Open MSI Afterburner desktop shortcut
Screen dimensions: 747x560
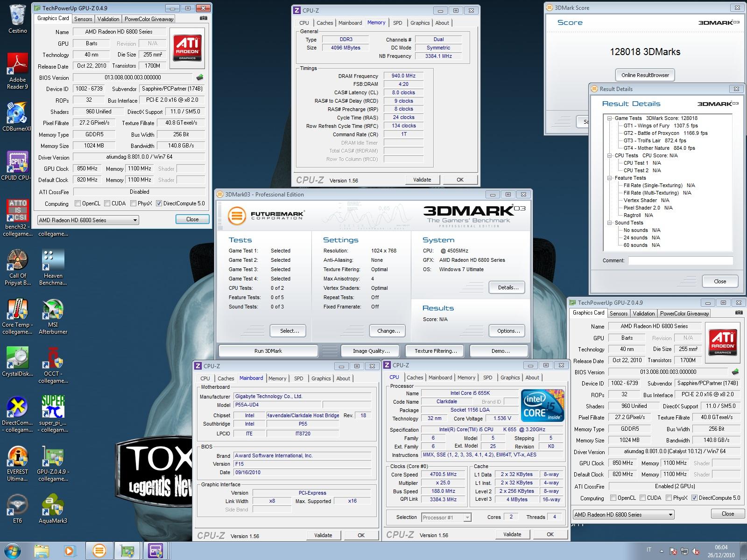click(x=53, y=316)
